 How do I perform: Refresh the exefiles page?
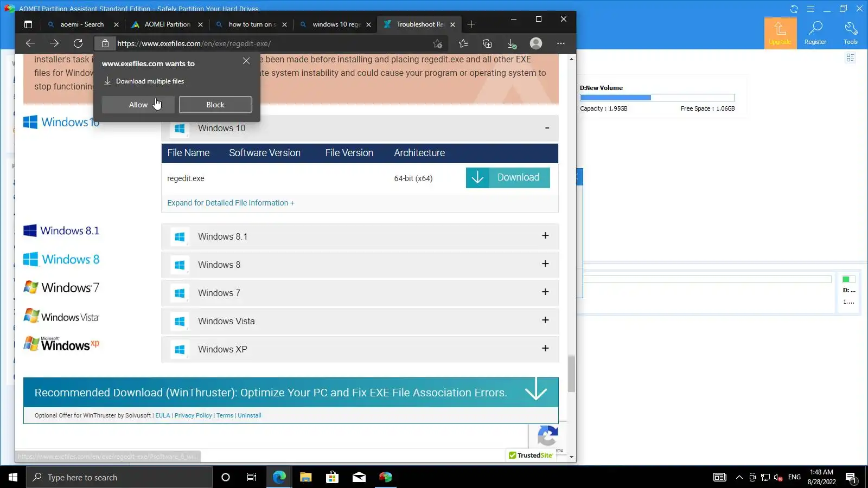(x=78, y=43)
